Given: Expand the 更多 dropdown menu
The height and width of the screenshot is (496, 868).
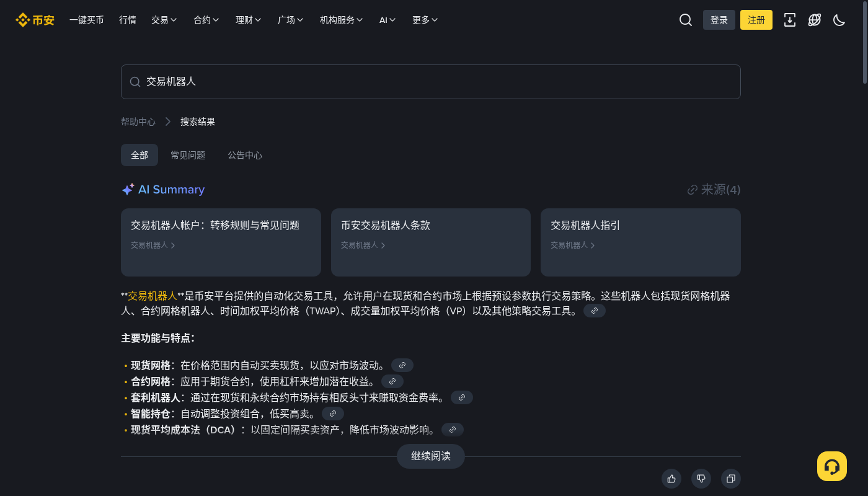Looking at the screenshot, I should [x=425, y=20].
